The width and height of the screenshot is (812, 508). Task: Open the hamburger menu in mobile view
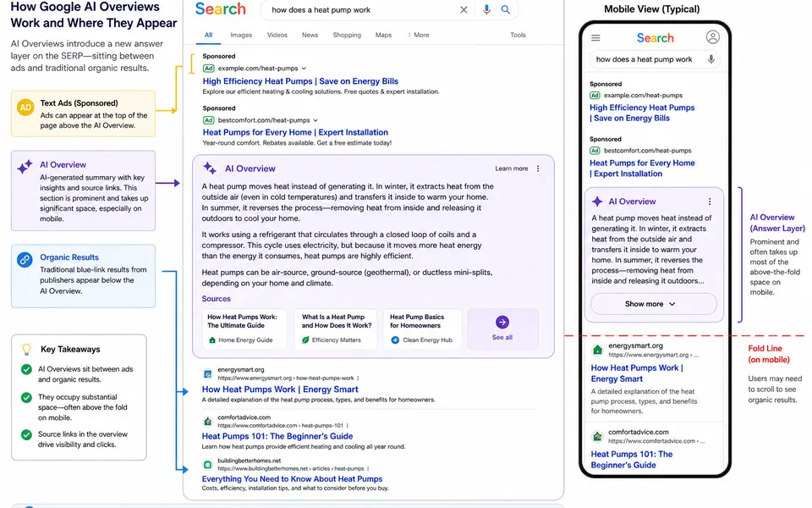[x=595, y=38]
